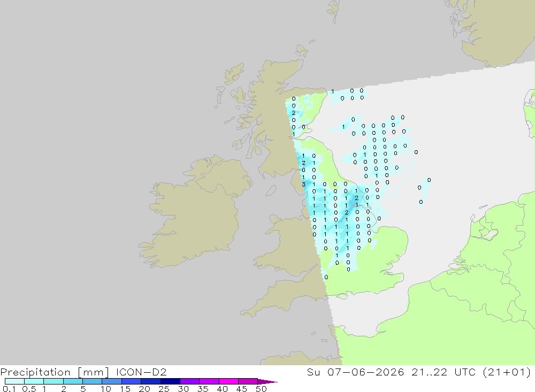Click the "10" legend scale label

[106, 389]
